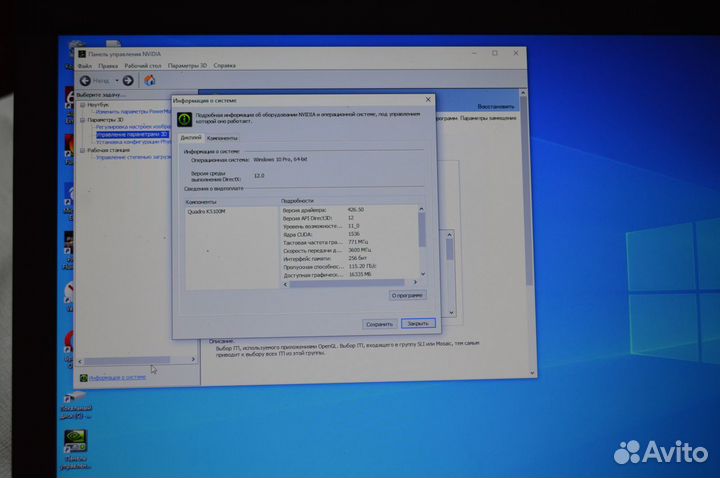Click the task tree horizontal scrollbar left arrow
This screenshot has height=478, width=720.
(x=80, y=362)
